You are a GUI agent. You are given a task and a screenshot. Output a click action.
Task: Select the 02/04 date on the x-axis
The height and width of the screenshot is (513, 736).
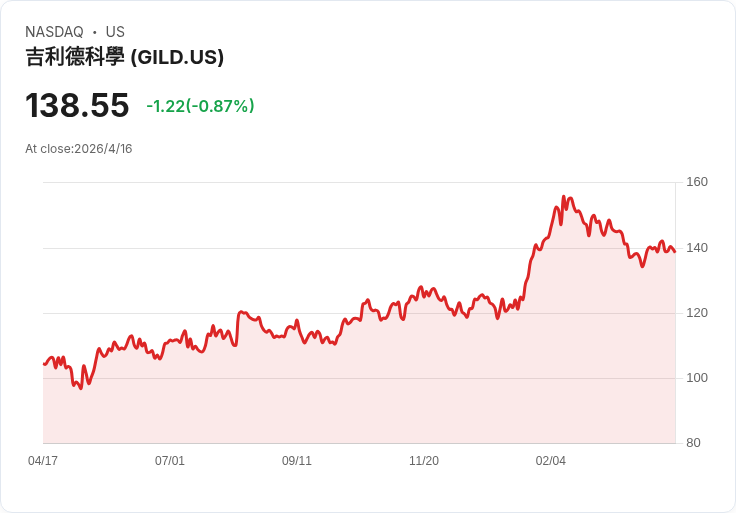(551, 461)
